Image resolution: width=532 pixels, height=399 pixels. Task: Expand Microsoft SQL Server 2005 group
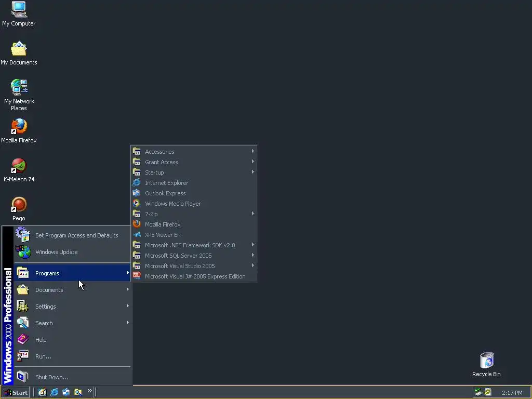click(x=194, y=256)
